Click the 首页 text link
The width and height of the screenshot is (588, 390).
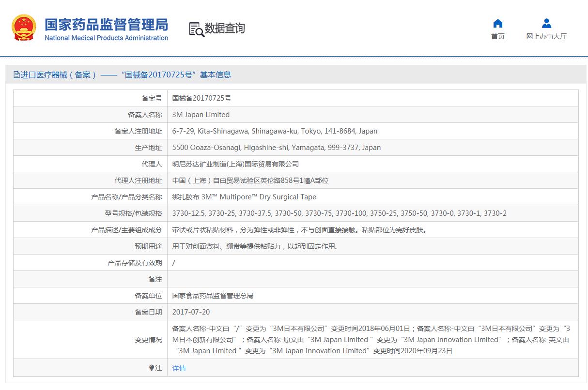tap(497, 36)
